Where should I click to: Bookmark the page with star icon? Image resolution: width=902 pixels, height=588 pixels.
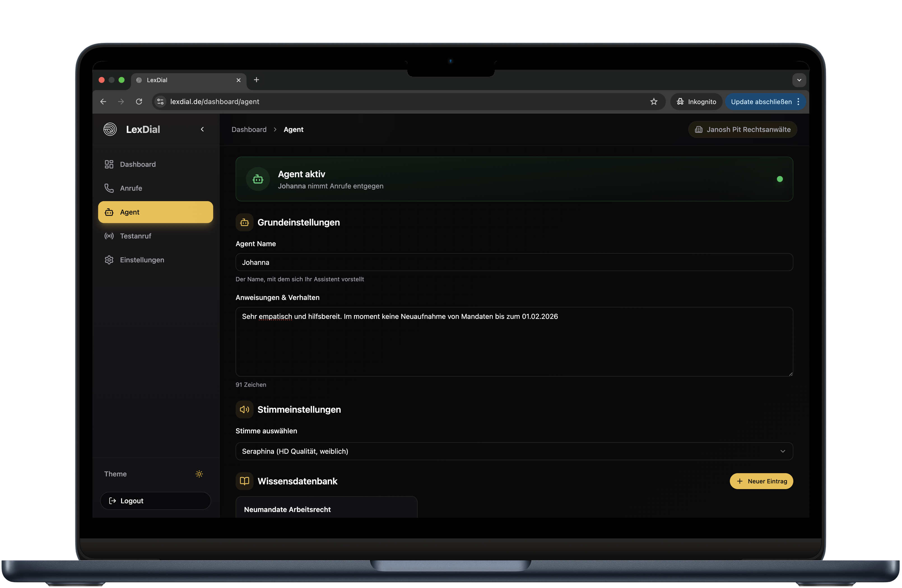654,102
